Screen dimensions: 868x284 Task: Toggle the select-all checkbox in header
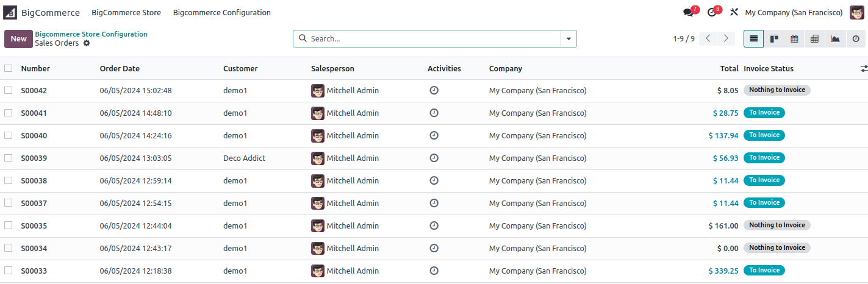coord(8,68)
